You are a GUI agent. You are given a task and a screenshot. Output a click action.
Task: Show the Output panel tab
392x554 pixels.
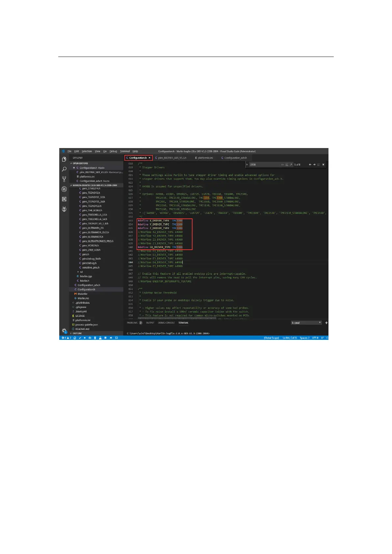point(150,323)
